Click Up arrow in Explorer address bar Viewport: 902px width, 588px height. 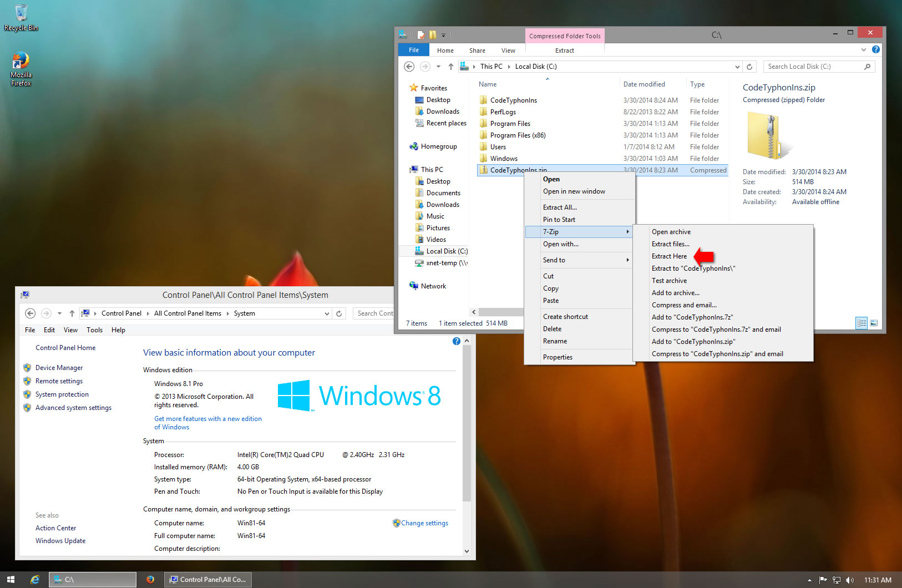pyautogui.click(x=450, y=67)
